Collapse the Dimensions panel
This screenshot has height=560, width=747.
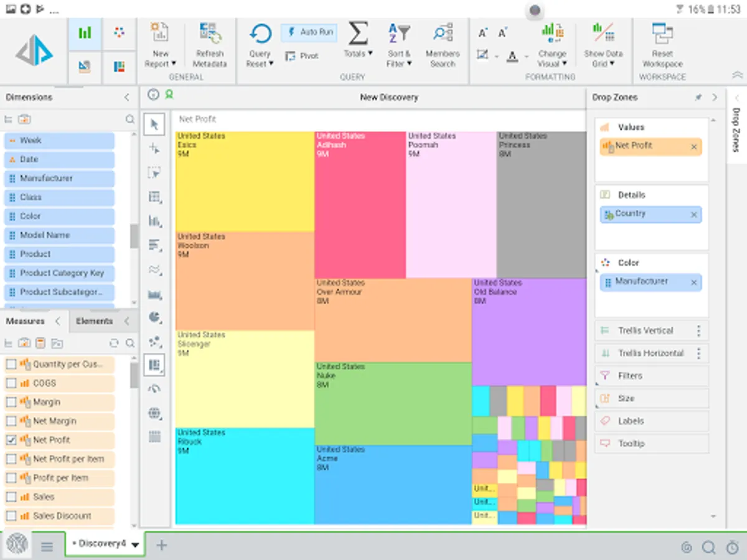pos(126,98)
